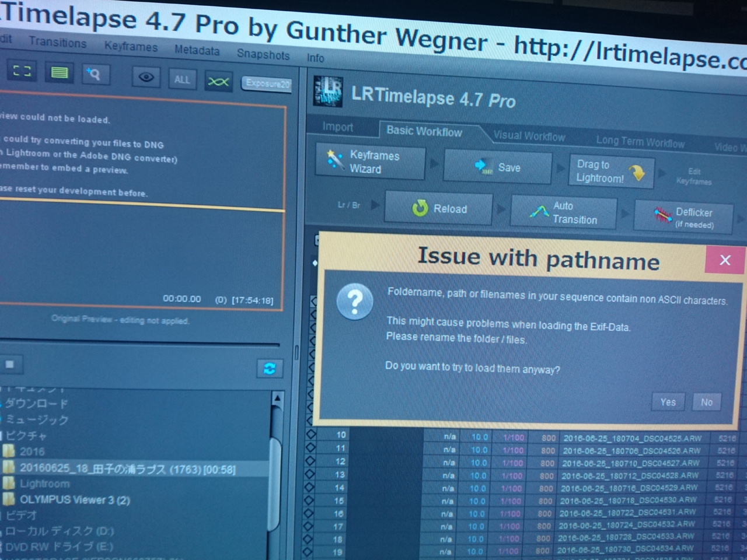Toggle the eye preview visibility icon
Screen dimensions: 747x560
[x=146, y=77]
